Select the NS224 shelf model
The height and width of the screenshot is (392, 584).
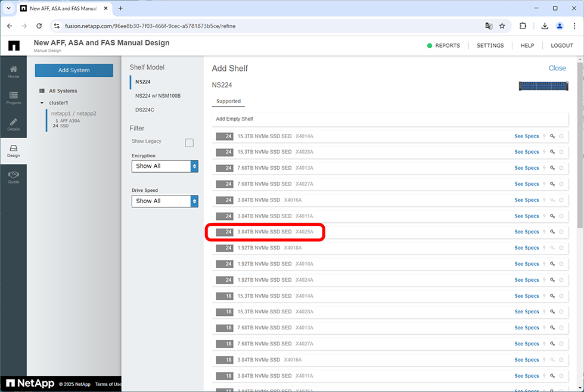(143, 82)
